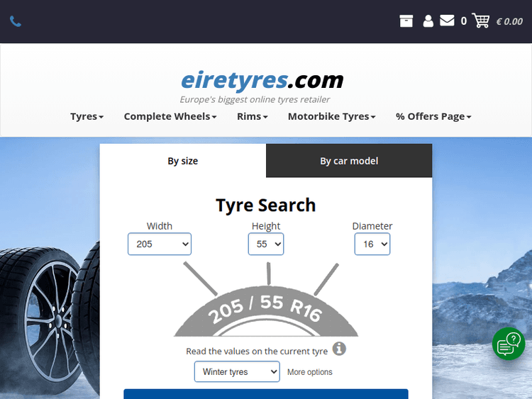Open the Height dropdown showing 55
This screenshot has width=532, height=399.
coord(266,244)
